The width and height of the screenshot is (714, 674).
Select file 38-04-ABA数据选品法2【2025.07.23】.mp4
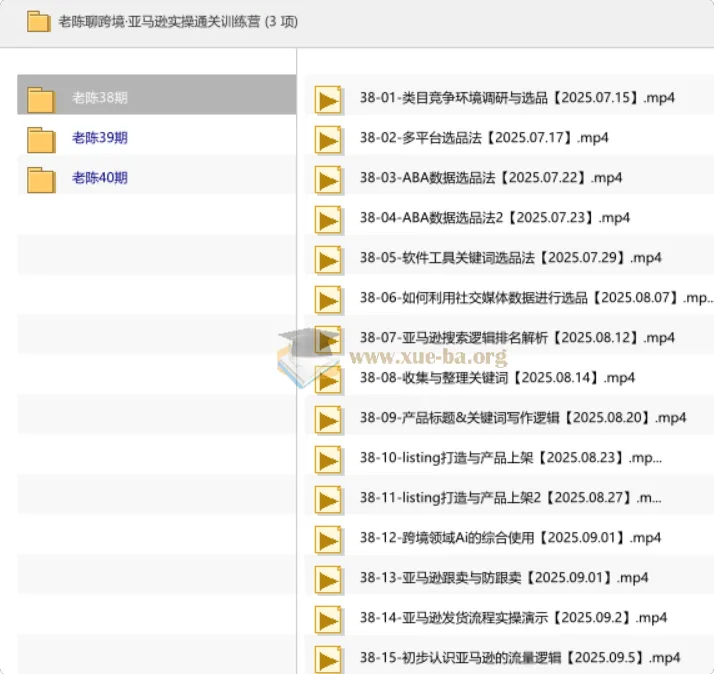click(x=495, y=218)
